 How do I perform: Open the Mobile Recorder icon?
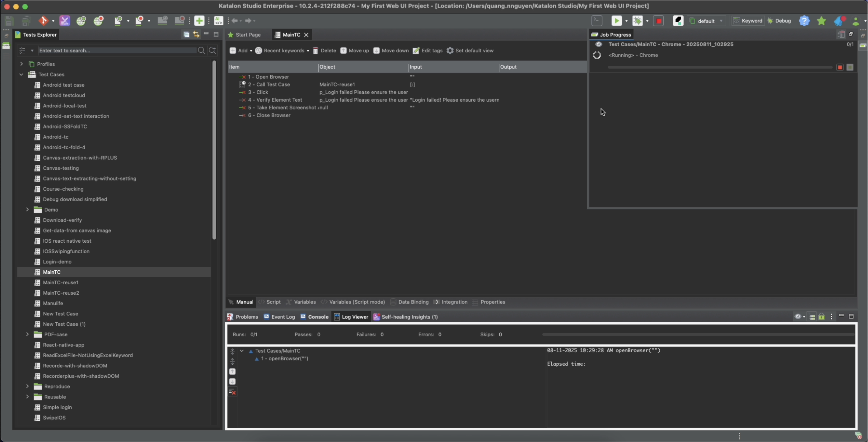click(x=139, y=21)
